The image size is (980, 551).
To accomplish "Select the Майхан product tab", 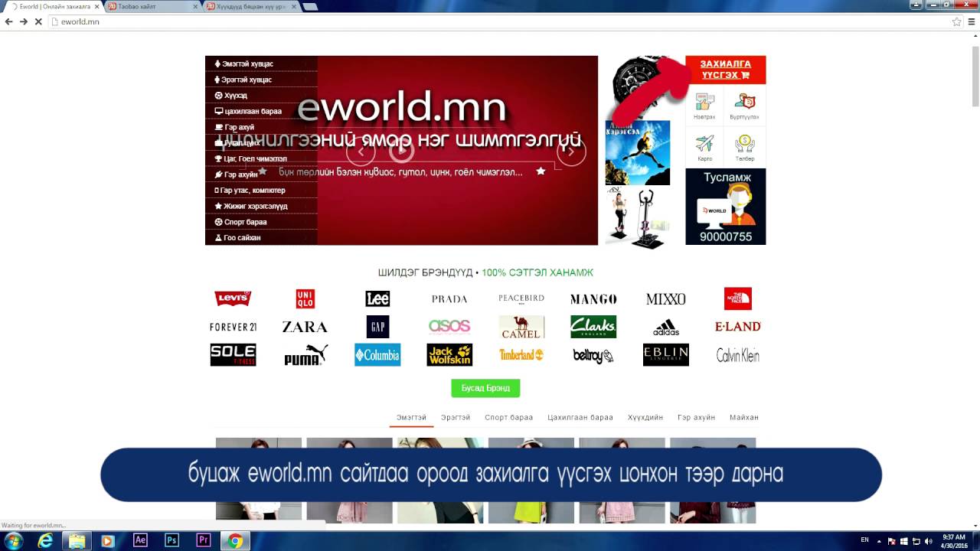I will click(744, 418).
